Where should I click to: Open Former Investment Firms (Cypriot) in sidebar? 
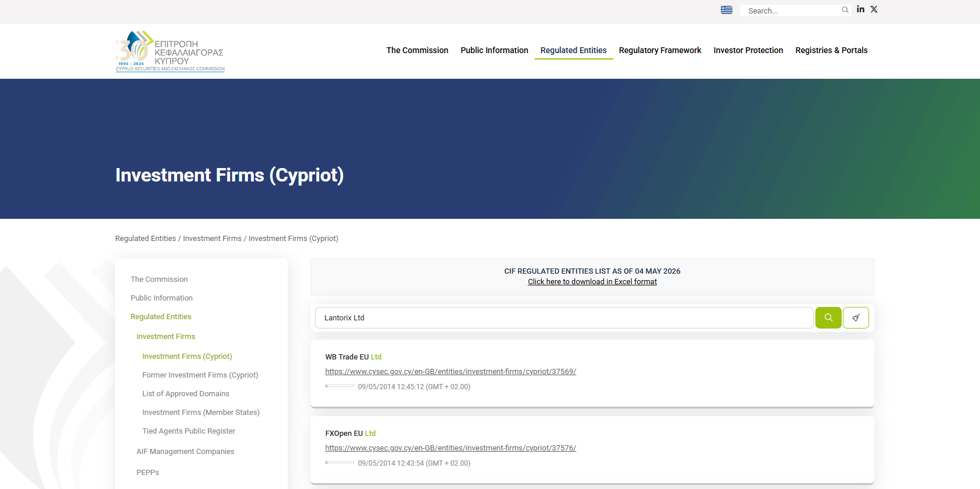tap(200, 375)
